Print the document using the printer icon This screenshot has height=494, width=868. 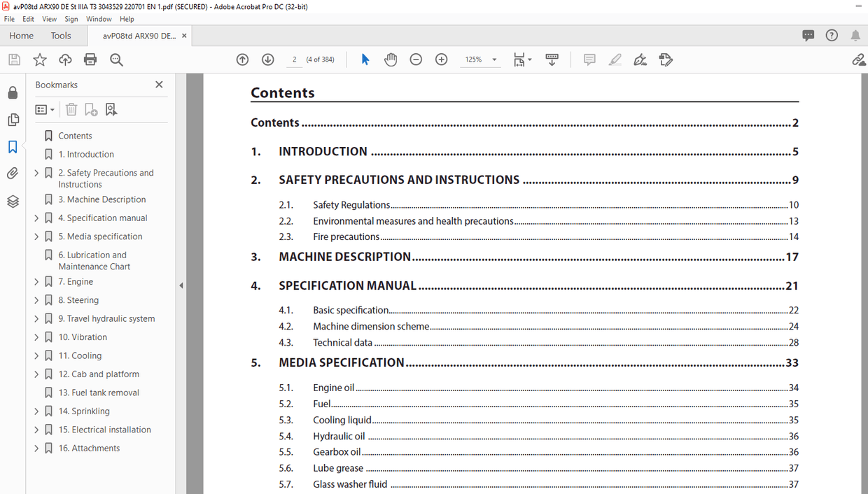point(90,59)
